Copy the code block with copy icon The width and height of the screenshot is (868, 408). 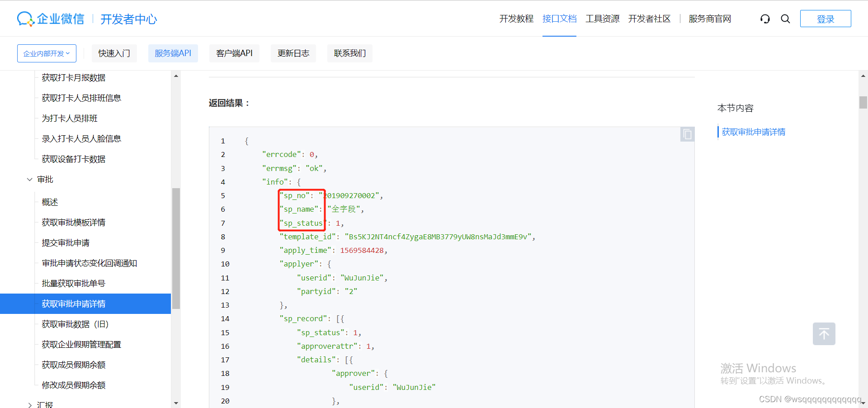[x=687, y=134]
